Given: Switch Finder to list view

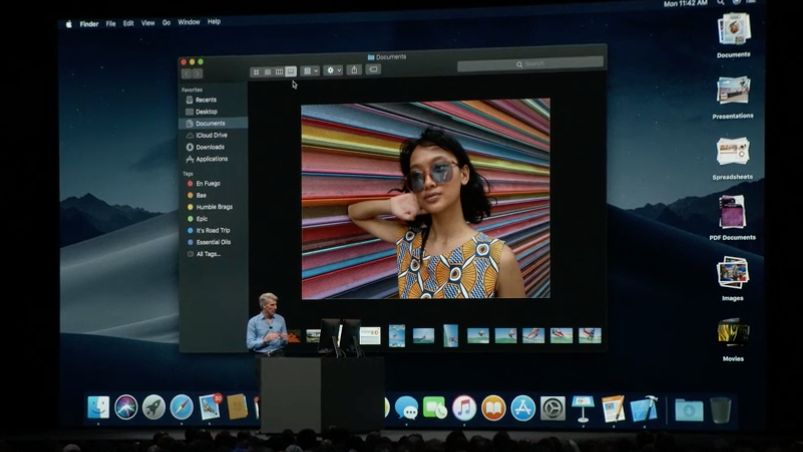Looking at the screenshot, I should click(x=267, y=72).
